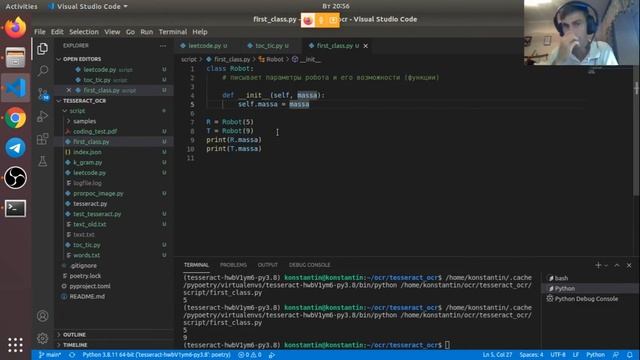Launch Google Chrome from the dock
640x360 pixels.
point(16,118)
